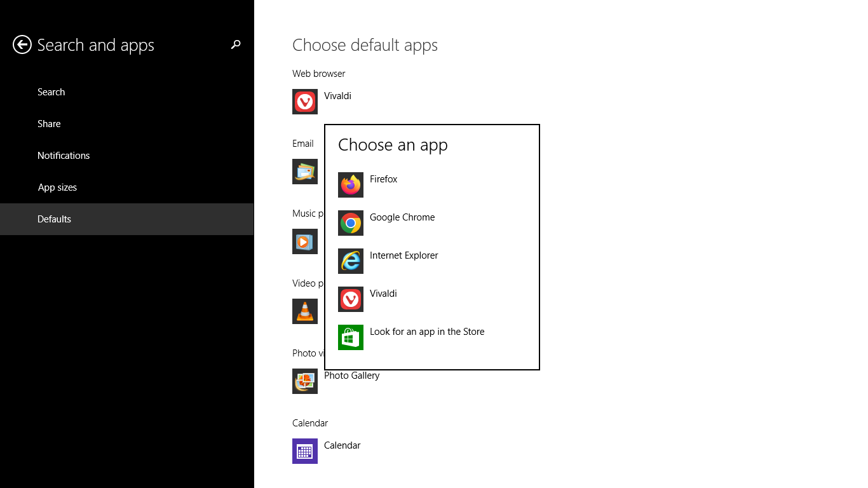
Task: Click the Calendar app icon
Action: (x=304, y=451)
